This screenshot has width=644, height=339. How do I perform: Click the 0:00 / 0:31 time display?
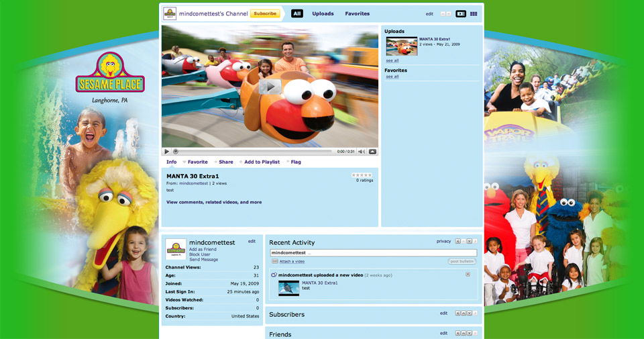(x=345, y=152)
